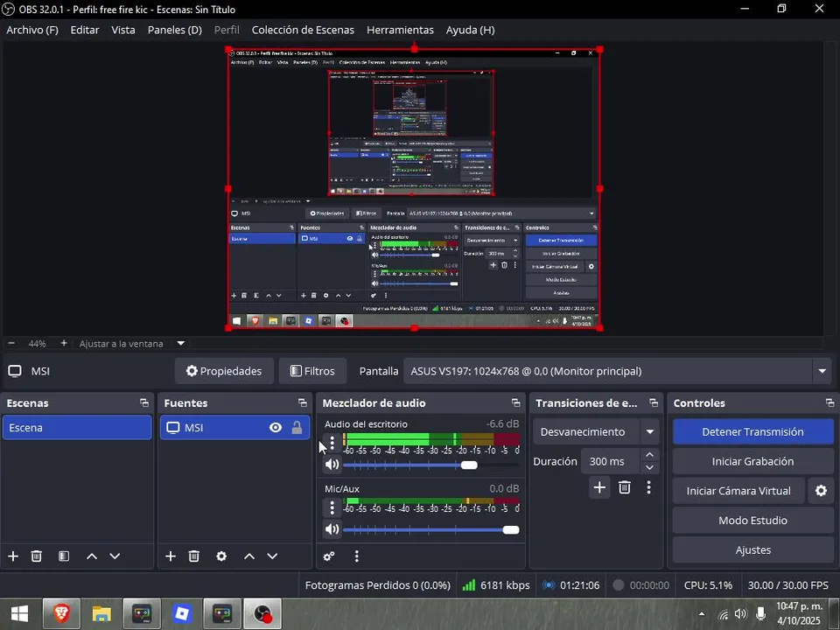The width and height of the screenshot is (840, 630).
Task: Remove selected source with trash icon
Action: (x=194, y=556)
